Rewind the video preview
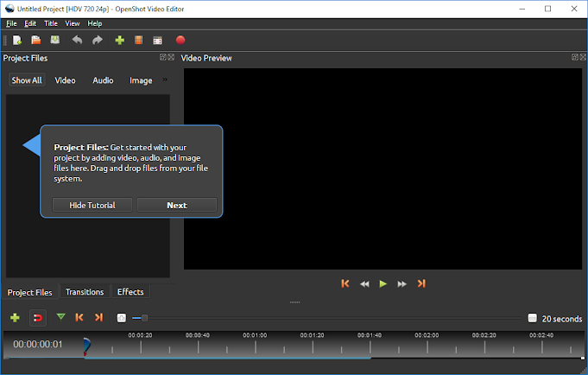This screenshot has width=588, height=375. click(x=364, y=284)
